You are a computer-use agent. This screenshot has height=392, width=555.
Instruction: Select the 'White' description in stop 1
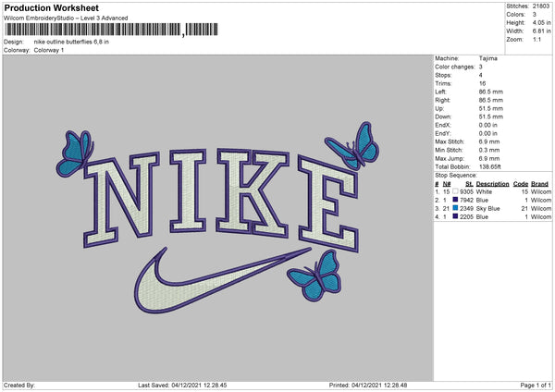(484, 191)
